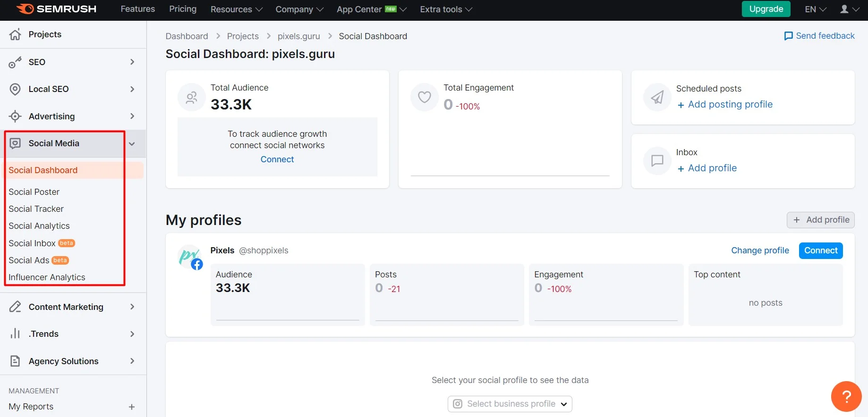The width and height of the screenshot is (868, 417).
Task: Click the Add posting profile link
Action: click(725, 104)
